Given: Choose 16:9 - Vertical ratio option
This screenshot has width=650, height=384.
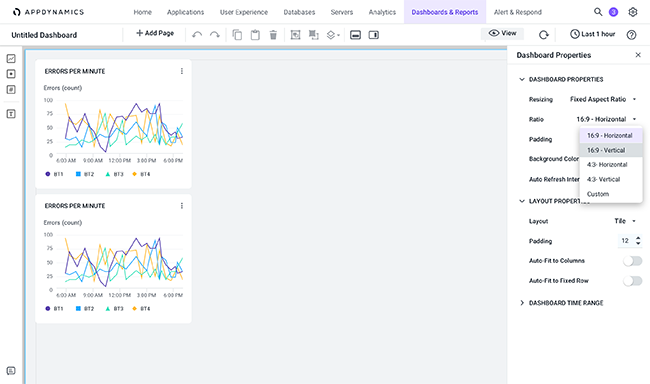Looking at the screenshot, I should click(611, 150).
